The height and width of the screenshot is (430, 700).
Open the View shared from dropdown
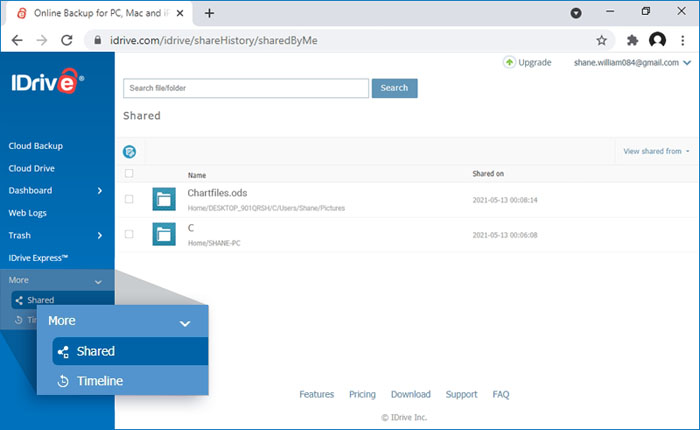pyautogui.click(x=656, y=151)
